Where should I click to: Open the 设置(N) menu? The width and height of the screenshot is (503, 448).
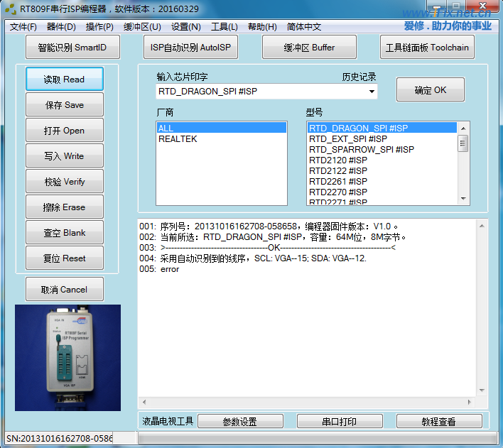186,27
